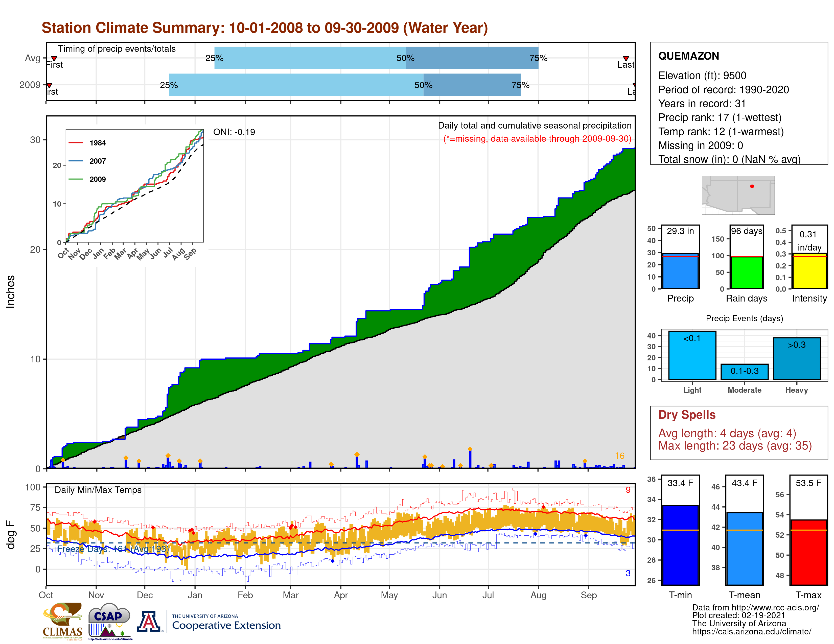Click the Avg 50% timing label

(405, 58)
